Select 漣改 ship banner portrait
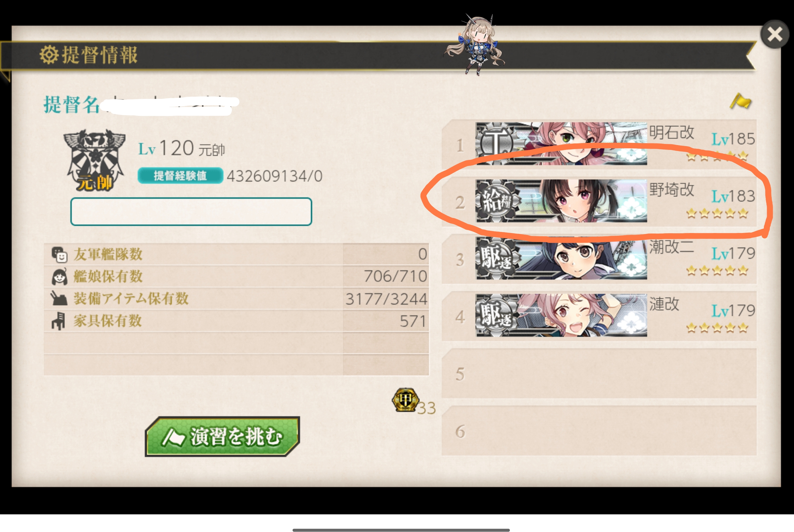This screenshot has width=794, height=532. coord(561,316)
